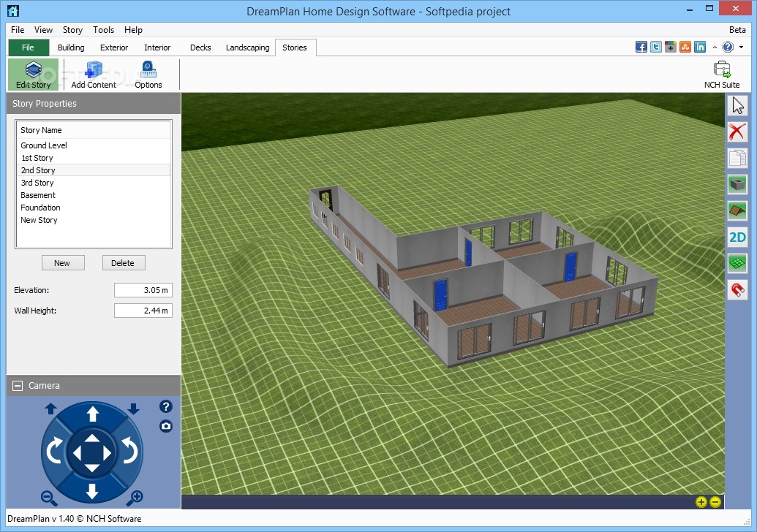Image resolution: width=757 pixels, height=532 pixels.
Task: Click the Story Name column header
Action: tap(94, 130)
